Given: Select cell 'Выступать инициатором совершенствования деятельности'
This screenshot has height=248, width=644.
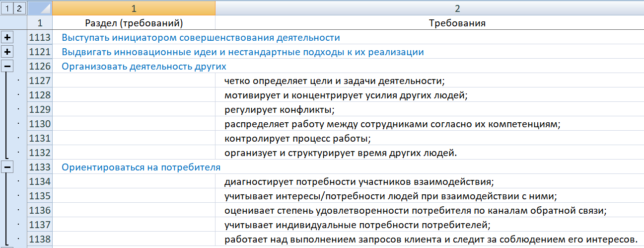Looking at the screenshot, I should [201, 38].
